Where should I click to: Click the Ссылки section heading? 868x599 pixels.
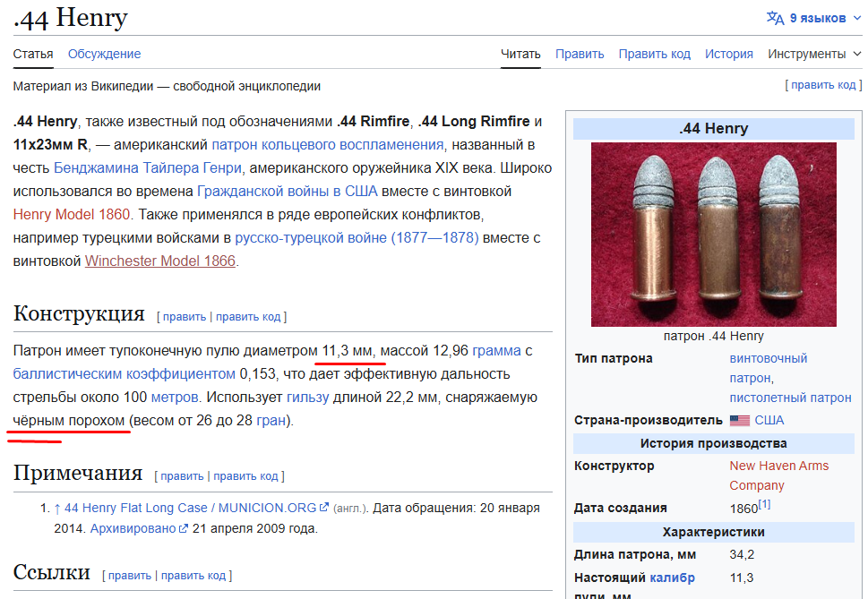tap(51, 572)
